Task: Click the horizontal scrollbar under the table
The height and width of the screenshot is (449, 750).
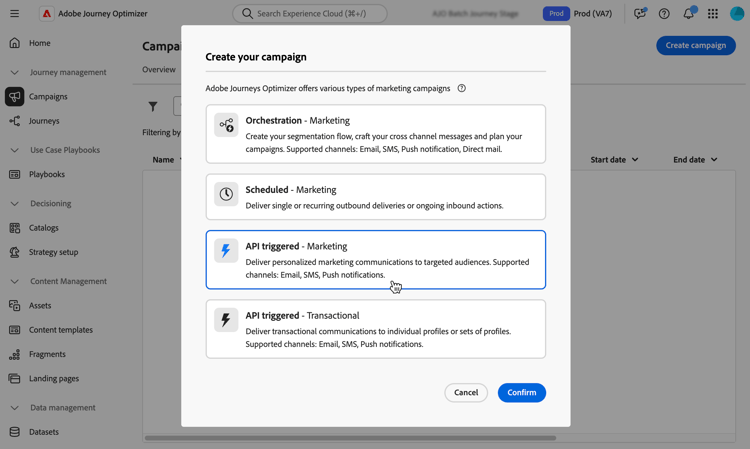Action: pos(351,438)
